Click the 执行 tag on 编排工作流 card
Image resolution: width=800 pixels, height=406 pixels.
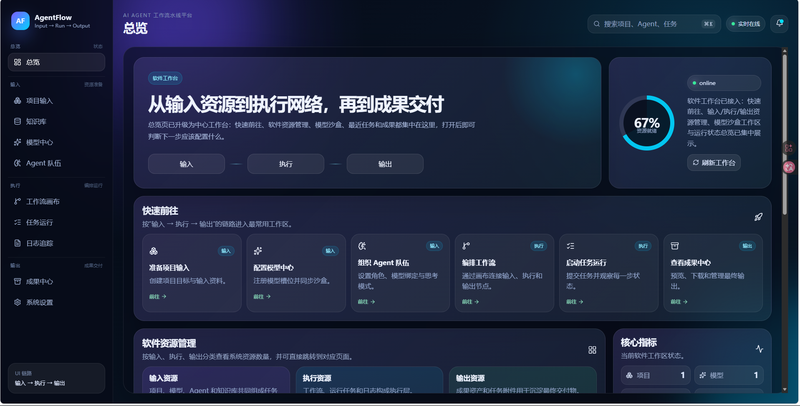[x=539, y=246]
